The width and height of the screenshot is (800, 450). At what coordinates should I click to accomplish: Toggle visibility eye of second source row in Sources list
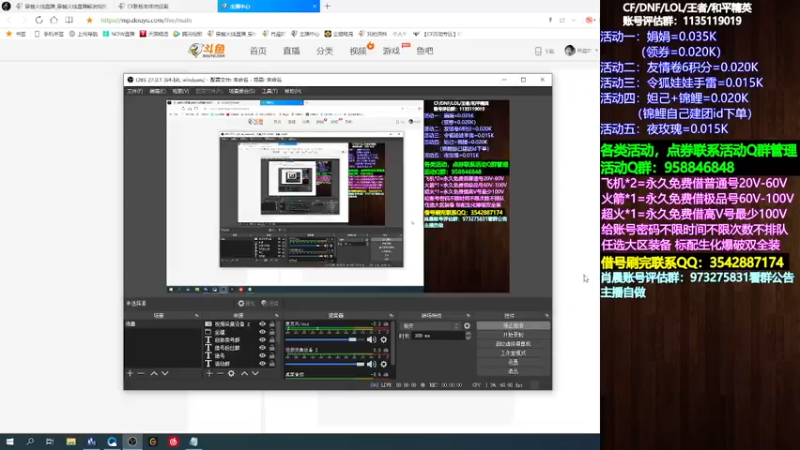(x=262, y=332)
